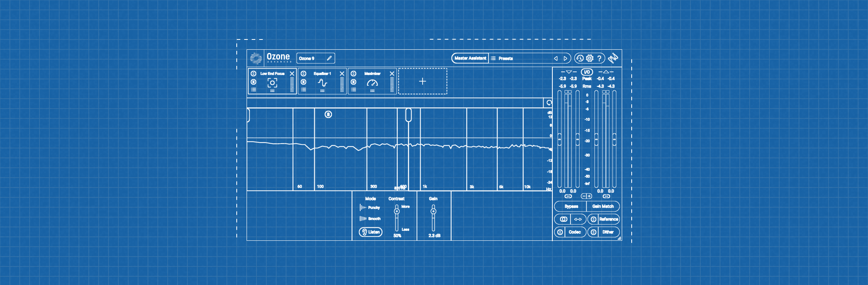Toggle power on Equalizer 1 module

[303, 73]
